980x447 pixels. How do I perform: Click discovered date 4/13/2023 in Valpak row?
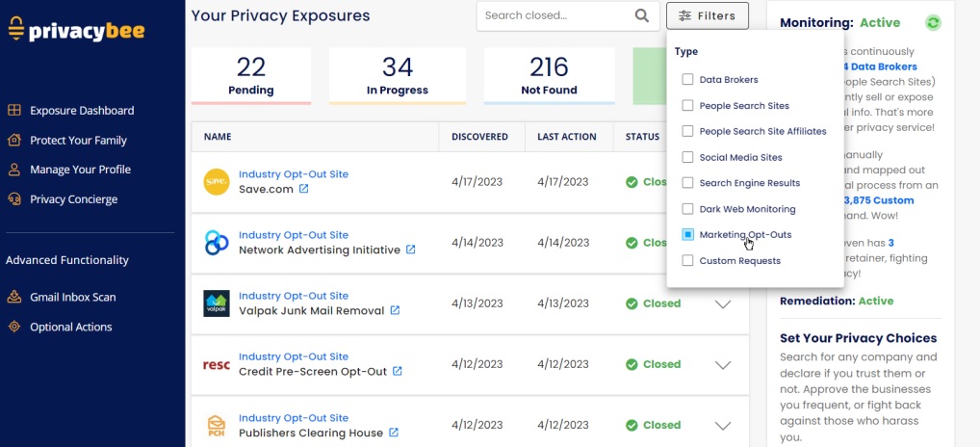(x=477, y=303)
